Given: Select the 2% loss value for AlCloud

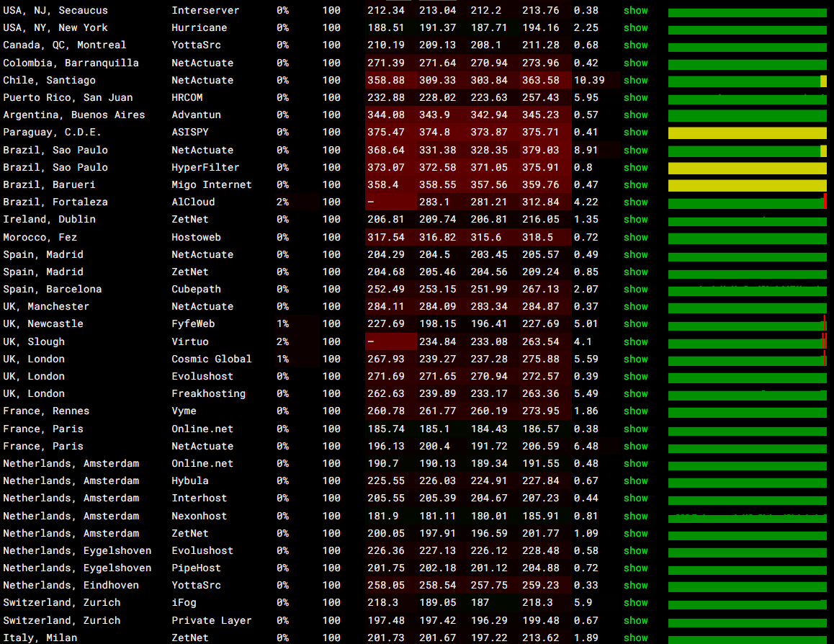Looking at the screenshot, I should point(282,202).
